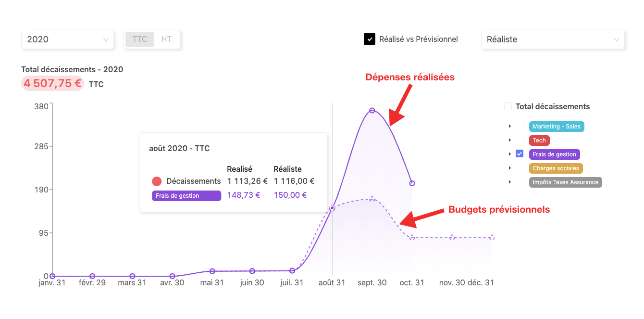Image resolution: width=644 pixels, height=319 pixels.
Task: Click the Frais de gestion tag in tooltip
Action: coord(186,195)
